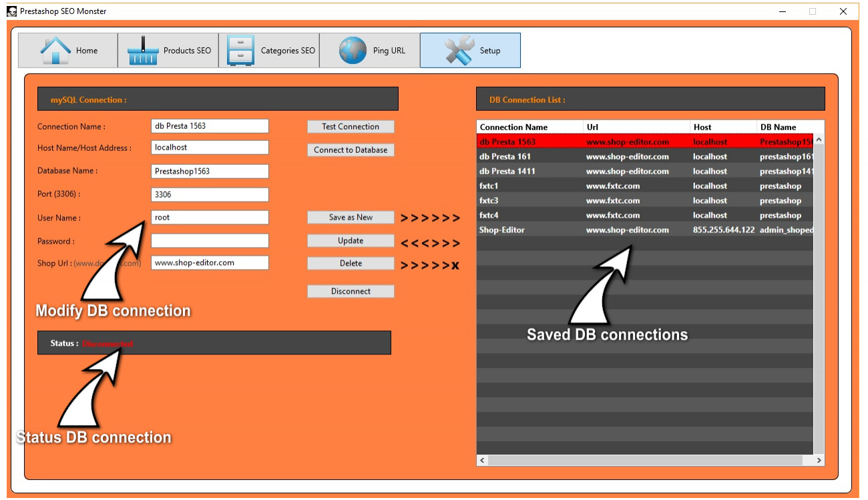Select the db Presta 1411 connection row
The width and height of the screenshot is (868, 500).
[x=645, y=171]
